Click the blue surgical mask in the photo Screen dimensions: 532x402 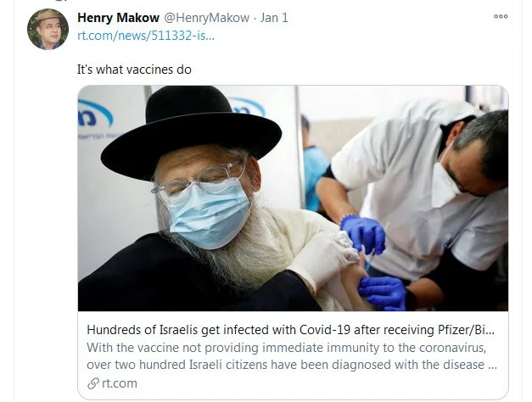[x=210, y=214]
